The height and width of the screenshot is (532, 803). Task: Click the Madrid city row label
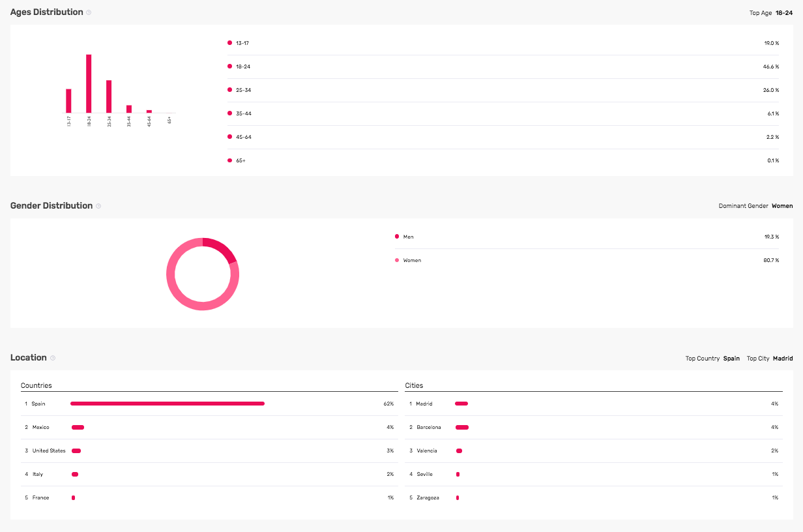(x=424, y=404)
